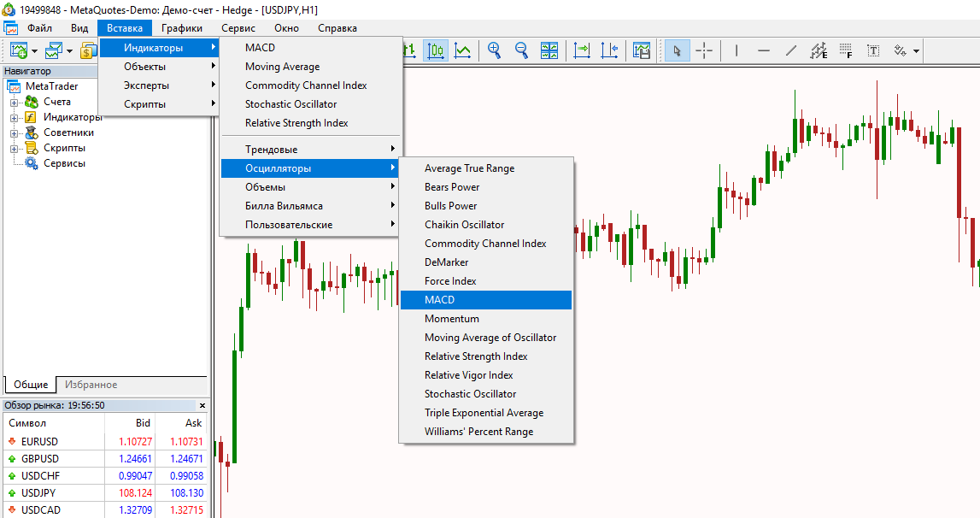Viewport: 980px width, 518px height.
Task: Draw a vertical line tool
Action: pos(736,50)
